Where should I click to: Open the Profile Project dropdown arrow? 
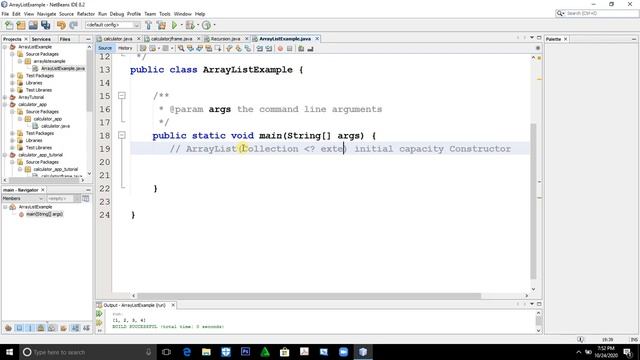(214, 25)
